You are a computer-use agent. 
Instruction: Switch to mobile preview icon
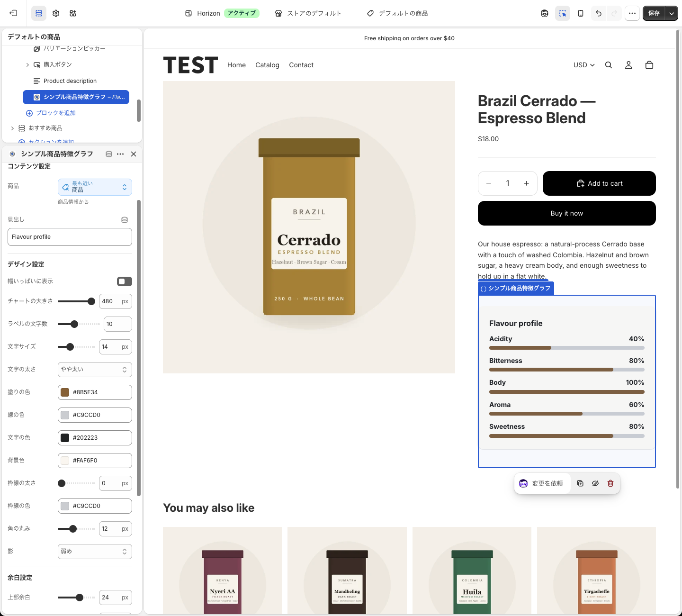click(581, 13)
